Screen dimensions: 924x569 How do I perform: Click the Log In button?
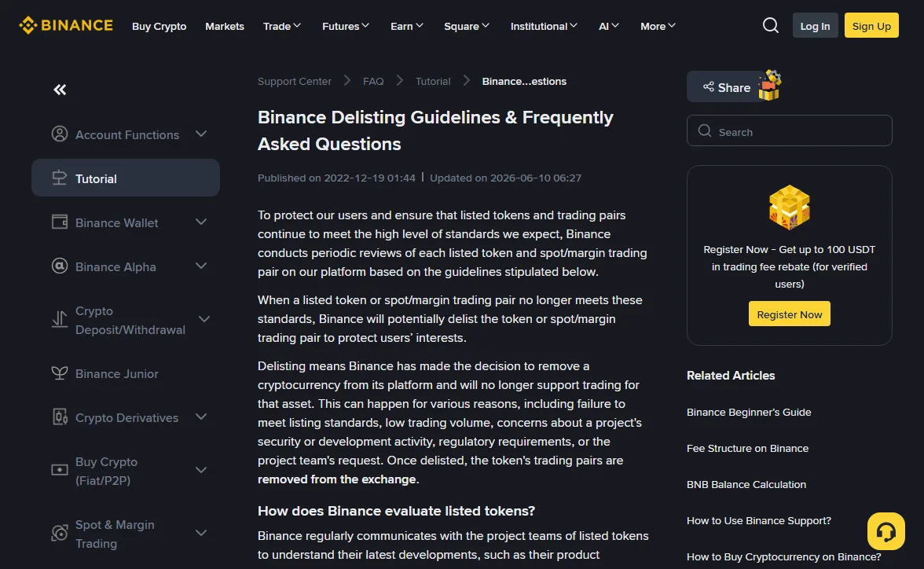(x=815, y=25)
